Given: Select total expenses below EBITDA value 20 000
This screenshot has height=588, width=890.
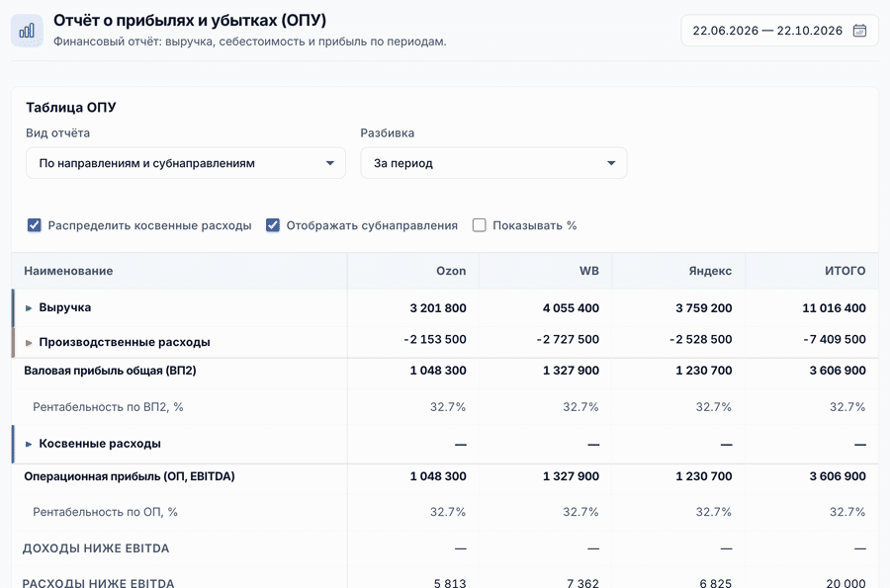Looking at the screenshot, I should [x=845, y=582].
